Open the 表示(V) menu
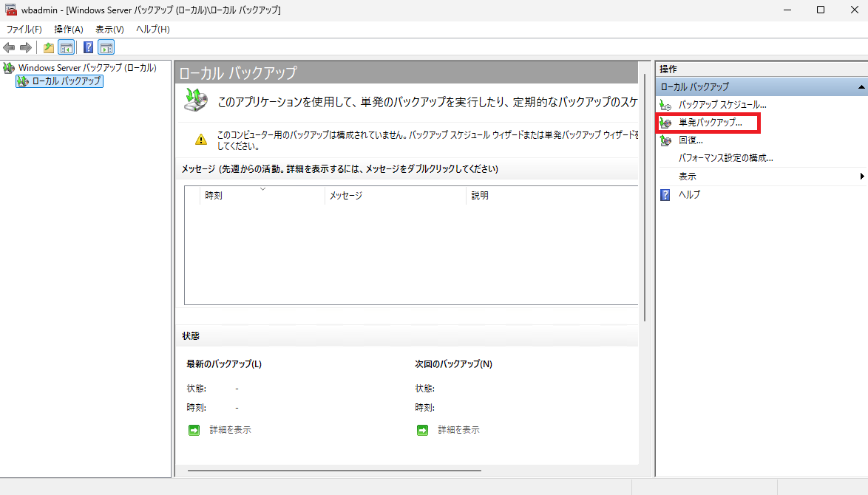The height and width of the screenshot is (495, 868). [109, 30]
